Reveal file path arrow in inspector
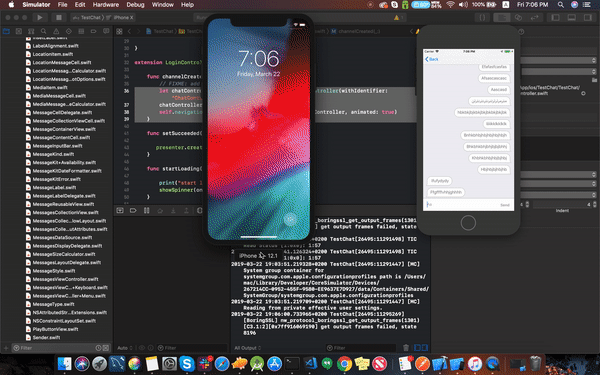The width and height of the screenshot is (600, 375). [x=583, y=93]
